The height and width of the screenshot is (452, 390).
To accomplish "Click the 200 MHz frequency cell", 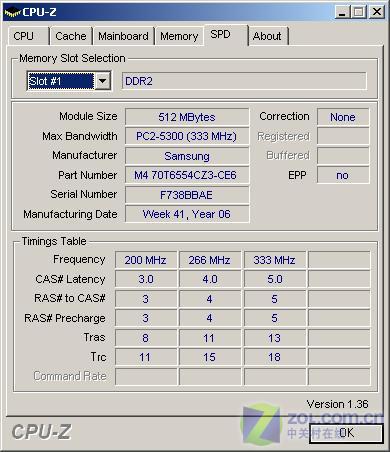I will tap(146, 260).
